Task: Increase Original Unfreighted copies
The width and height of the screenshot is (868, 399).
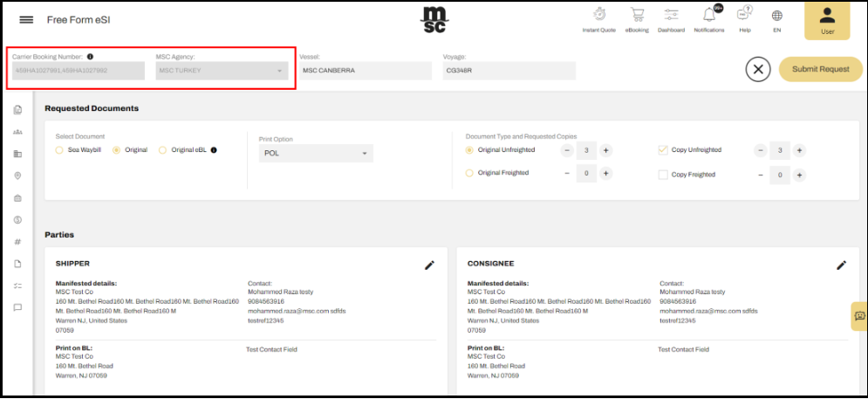Action: coord(605,150)
